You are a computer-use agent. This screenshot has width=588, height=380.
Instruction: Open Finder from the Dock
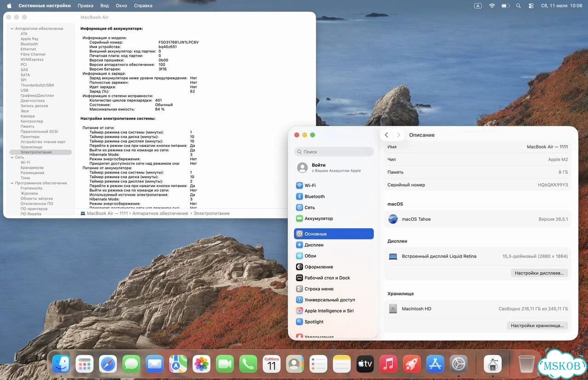[61, 364]
